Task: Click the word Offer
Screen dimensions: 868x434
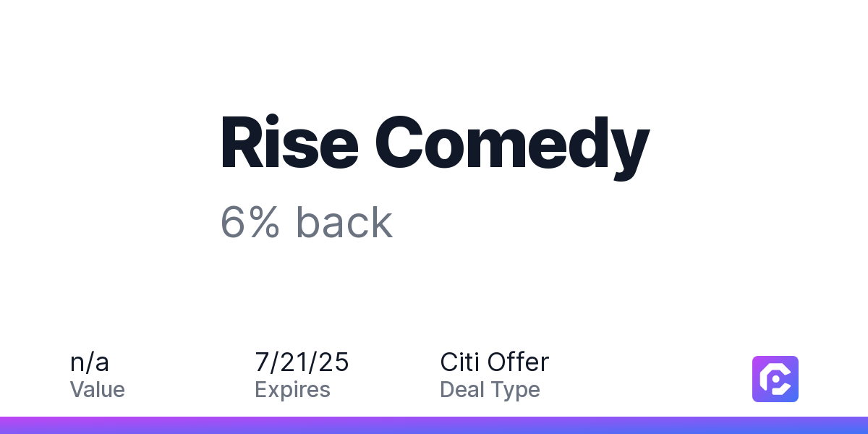Action: pyautogui.click(x=519, y=362)
